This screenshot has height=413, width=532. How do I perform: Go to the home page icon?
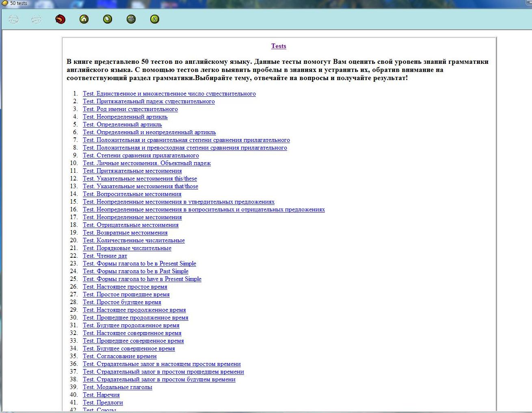pos(84,19)
